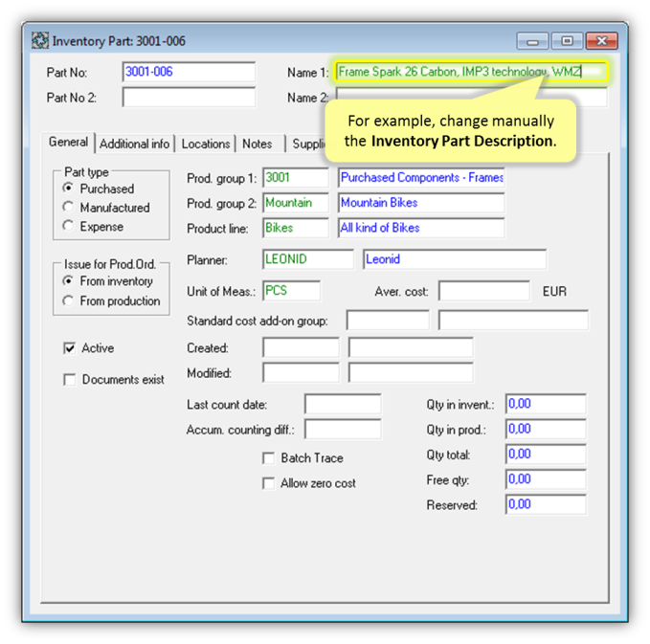Click the Modified by user field
Viewport: 650px width, 644px height.
pyautogui.click(x=411, y=373)
